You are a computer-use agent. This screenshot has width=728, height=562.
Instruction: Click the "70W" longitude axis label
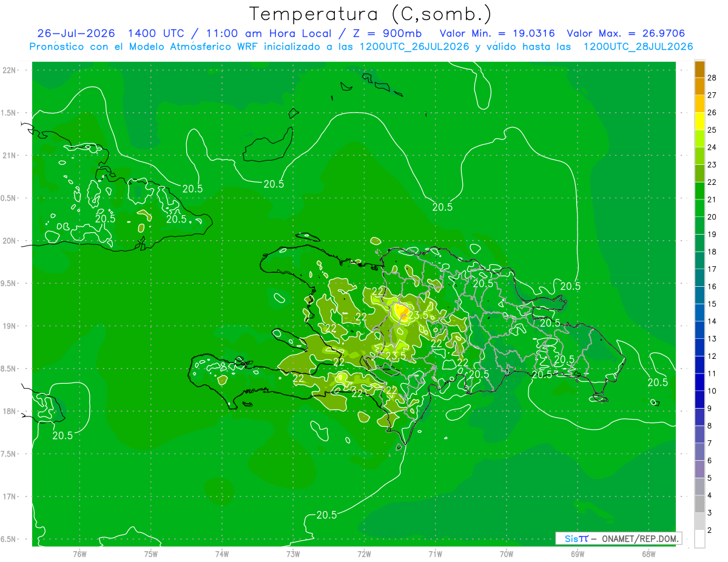[507, 554]
